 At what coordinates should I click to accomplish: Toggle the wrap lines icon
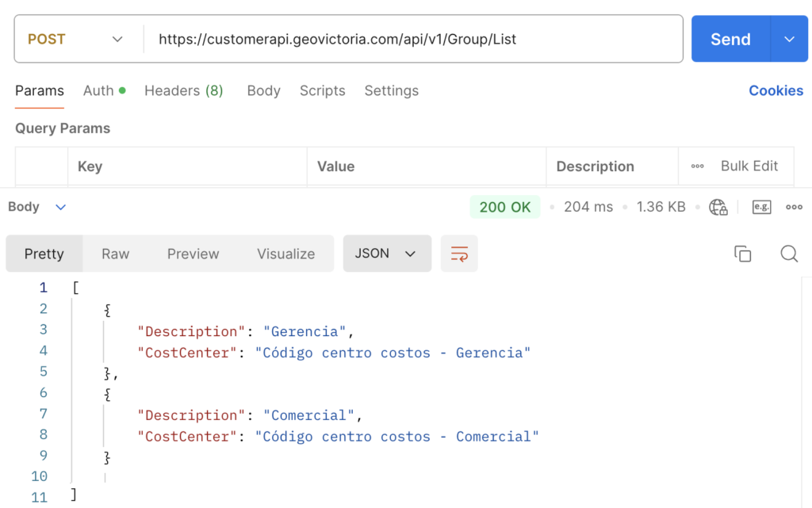click(x=459, y=254)
